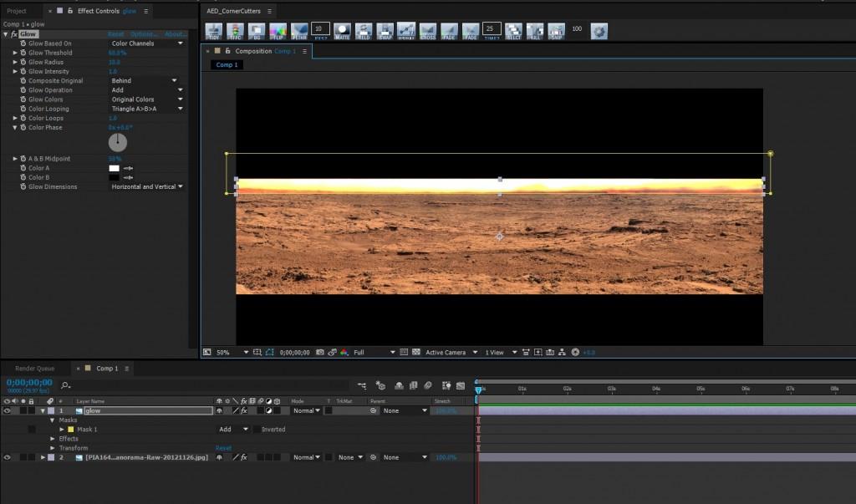The width and height of the screenshot is (856, 504).
Task: Open the Glow Dimensions dropdown
Action: tap(147, 187)
